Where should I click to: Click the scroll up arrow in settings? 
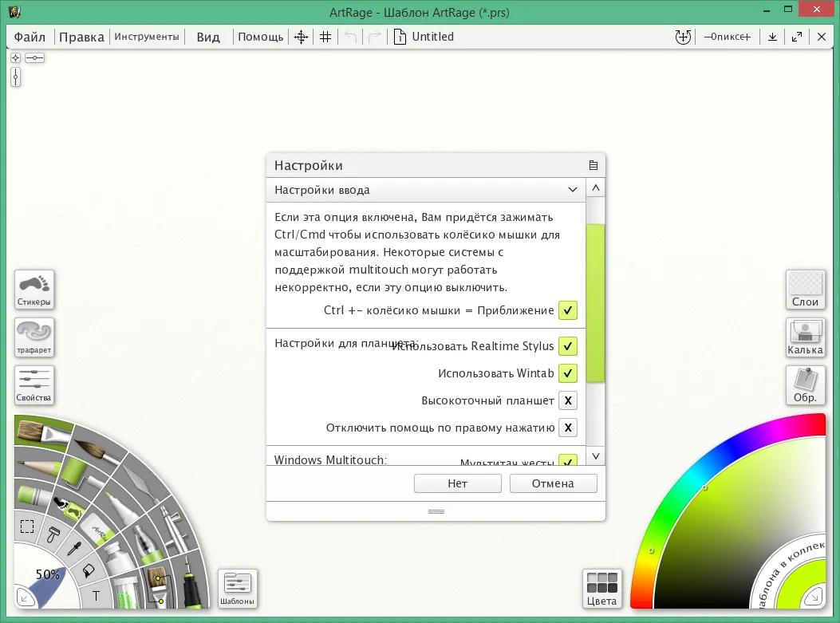pyautogui.click(x=596, y=188)
